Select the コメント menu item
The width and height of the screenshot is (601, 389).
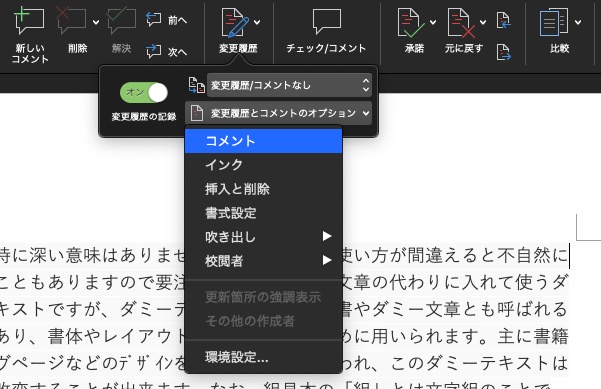[263, 141]
